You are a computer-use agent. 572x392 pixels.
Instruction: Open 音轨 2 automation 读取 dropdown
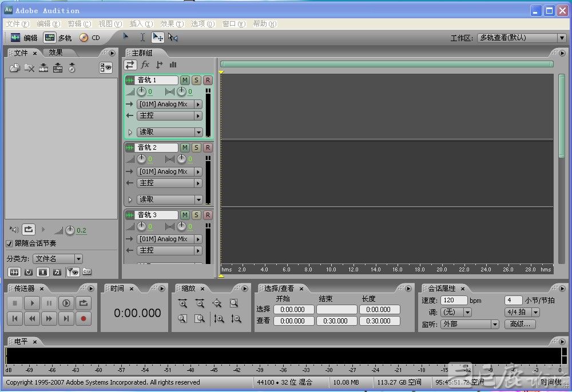[x=170, y=199]
